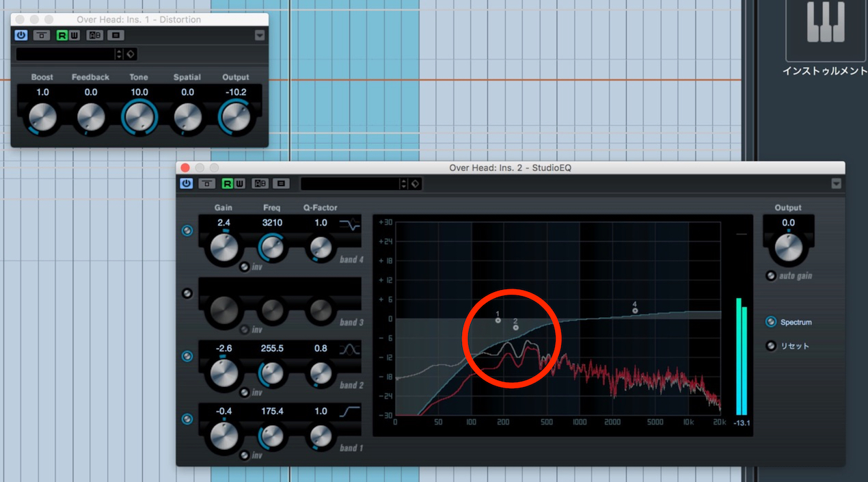
Task: Toggle band 3 inv button
Action: [245, 330]
